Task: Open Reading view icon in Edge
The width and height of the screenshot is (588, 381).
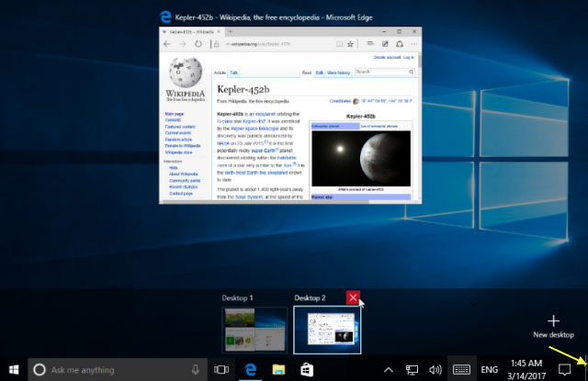Action: (x=339, y=44)
